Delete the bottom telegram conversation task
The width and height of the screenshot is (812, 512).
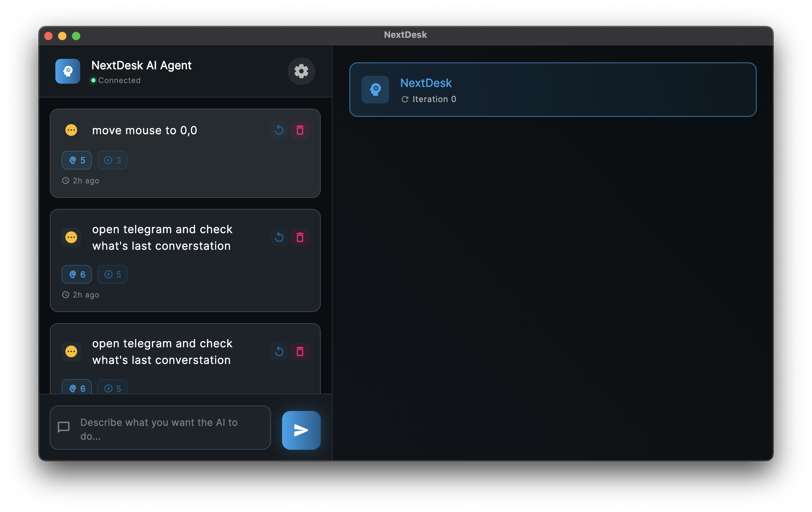point(299,351)
